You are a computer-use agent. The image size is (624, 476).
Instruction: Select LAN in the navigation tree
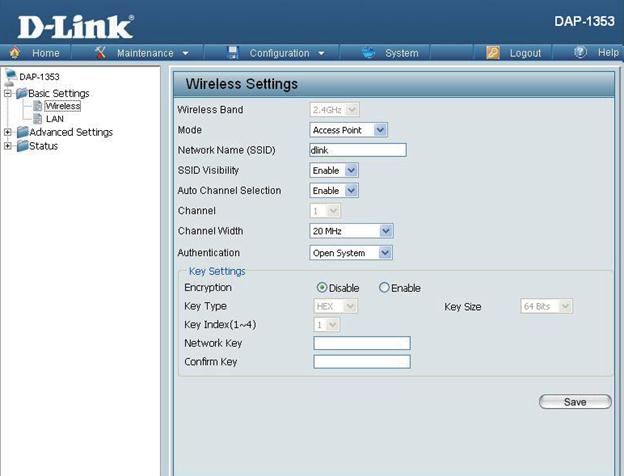55,119
